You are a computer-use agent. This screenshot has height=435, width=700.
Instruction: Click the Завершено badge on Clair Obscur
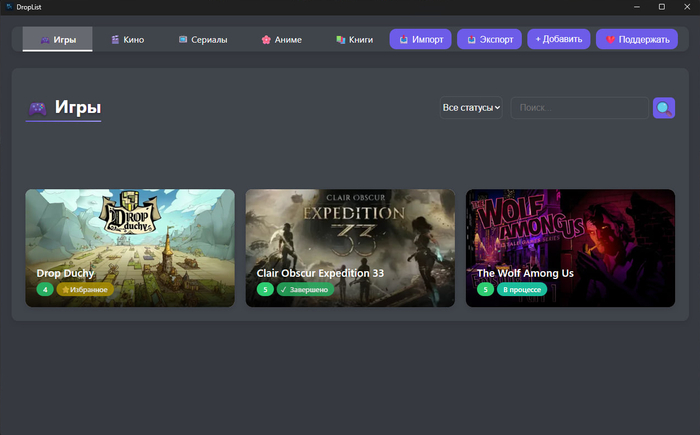pyautogui.click(x=305, y=289)
